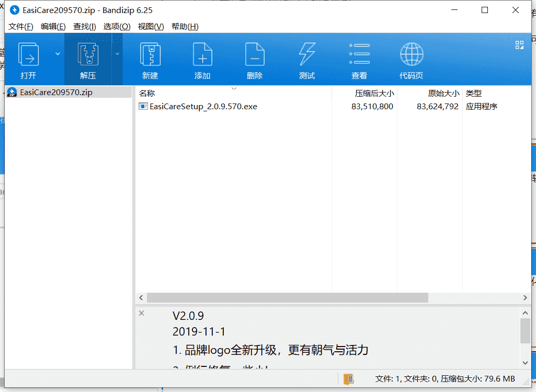
Task: Close the archive comment pane with X
Action: [x=142, y=313]
